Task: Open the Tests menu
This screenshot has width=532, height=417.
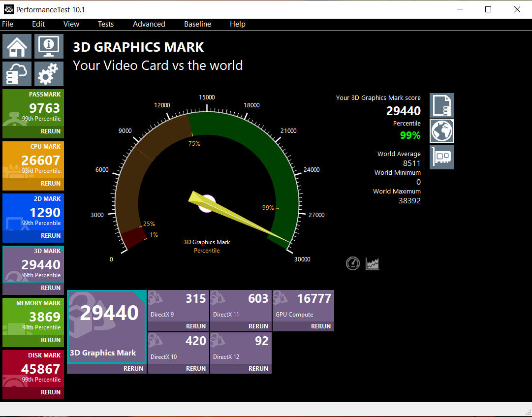Action: (x=105, y=24)
